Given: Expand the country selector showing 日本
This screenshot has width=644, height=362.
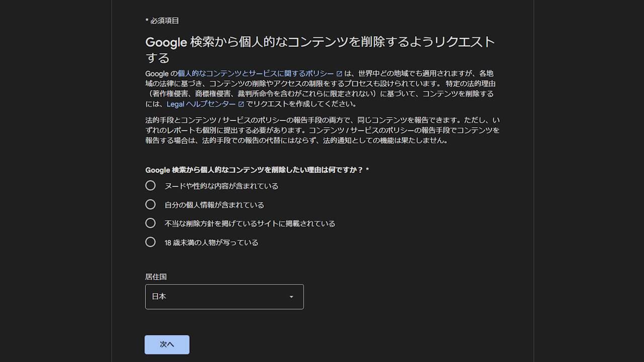Looking at the screenshot, I should click(x=224, y=297).
